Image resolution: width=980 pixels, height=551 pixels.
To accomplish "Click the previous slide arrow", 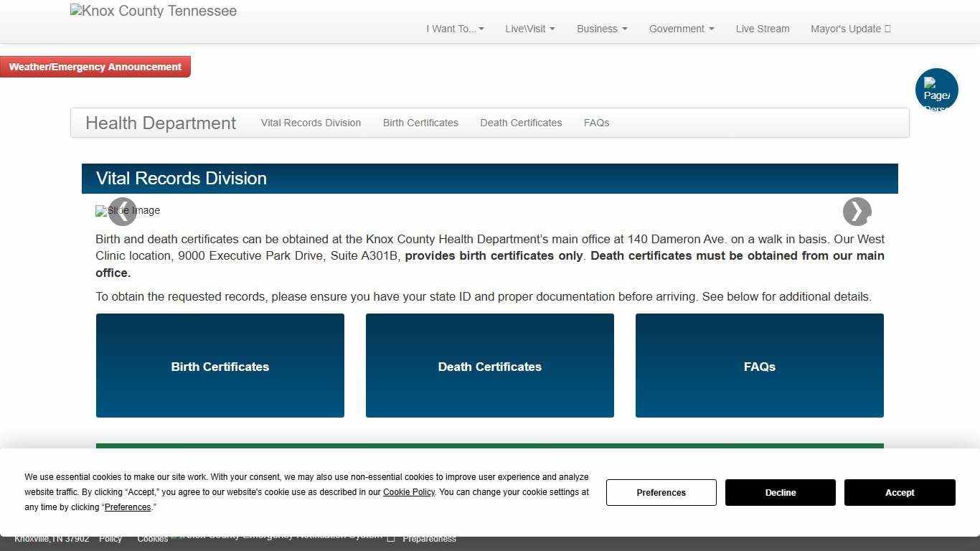I will pos(123,212).
